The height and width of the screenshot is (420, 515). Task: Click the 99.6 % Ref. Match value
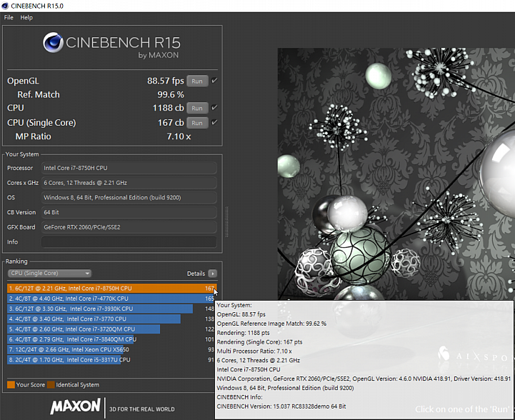171,94
